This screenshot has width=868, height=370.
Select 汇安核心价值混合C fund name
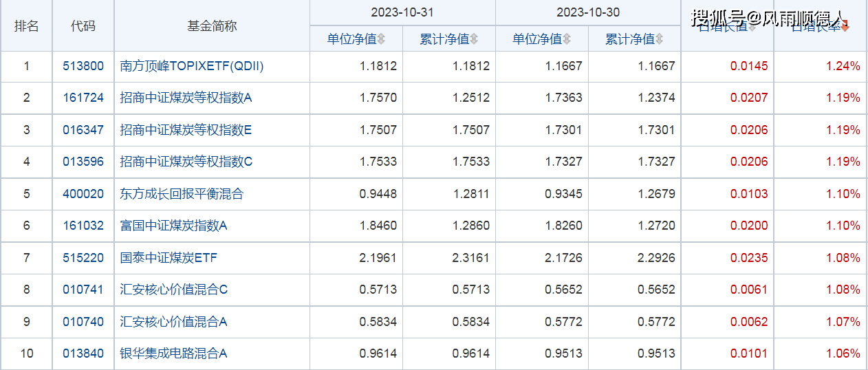coord(174,290)
